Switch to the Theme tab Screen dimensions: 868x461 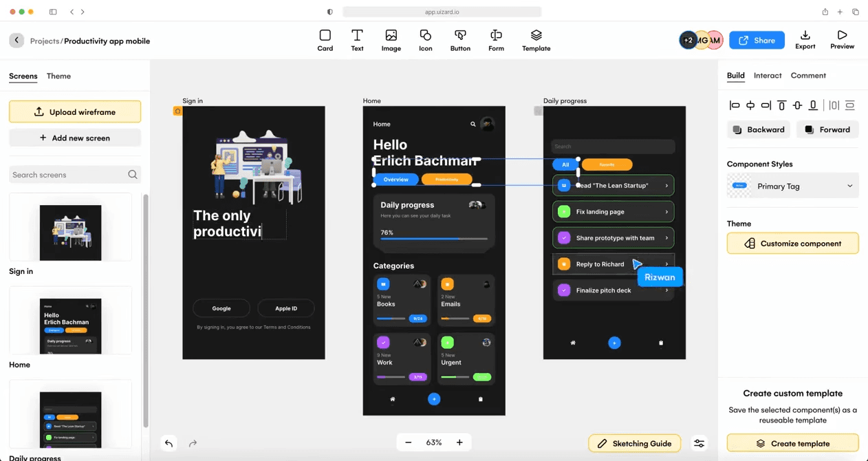[x=58, y=76]
